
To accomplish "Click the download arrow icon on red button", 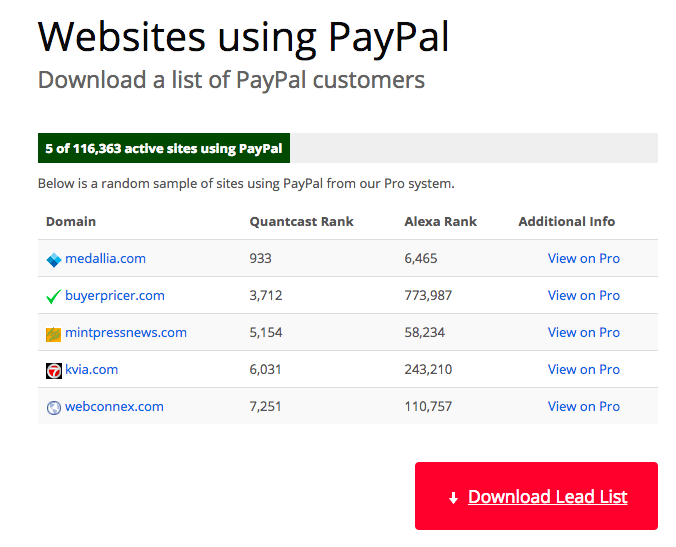I will coord(453,498).
